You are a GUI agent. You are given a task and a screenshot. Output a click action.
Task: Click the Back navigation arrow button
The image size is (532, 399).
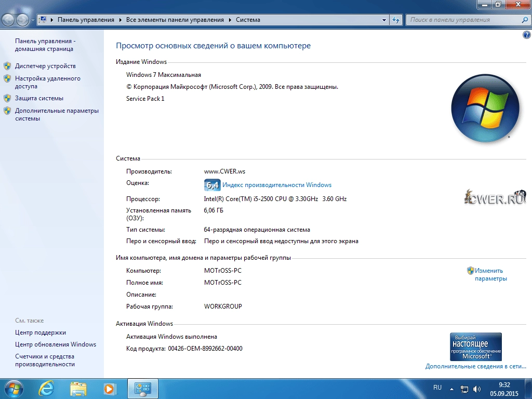point(8,20)
